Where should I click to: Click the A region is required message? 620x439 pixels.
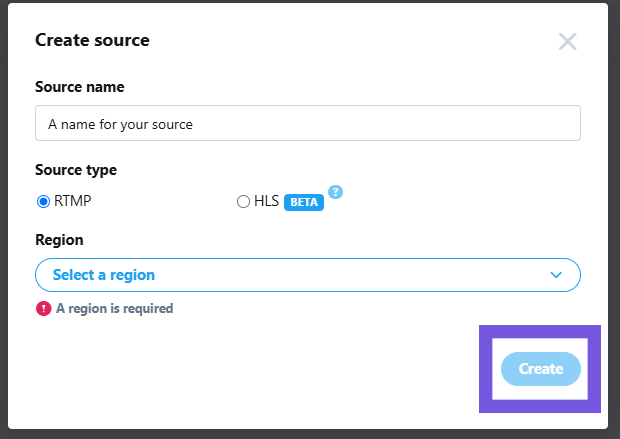(114, 309)
